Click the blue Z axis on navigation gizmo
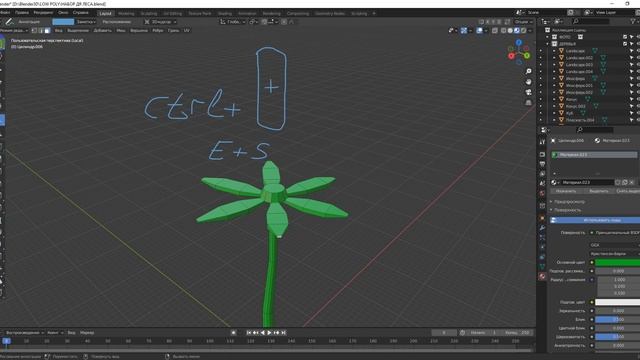 518,42
